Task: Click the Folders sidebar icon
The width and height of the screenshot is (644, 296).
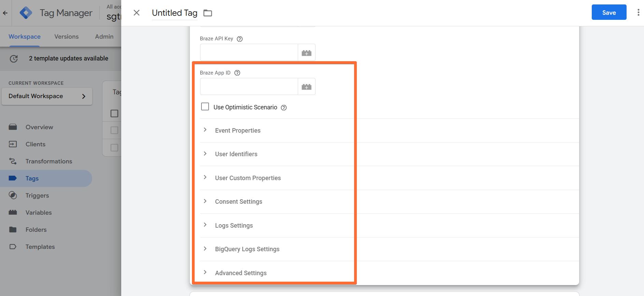Action: (13, 229)
